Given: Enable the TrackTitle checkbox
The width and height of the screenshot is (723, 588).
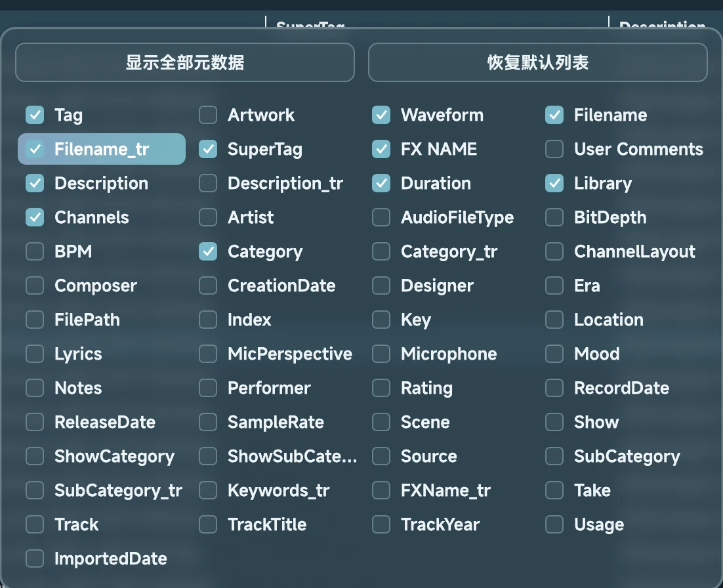Looking at the screenshot, I should 208,524.
